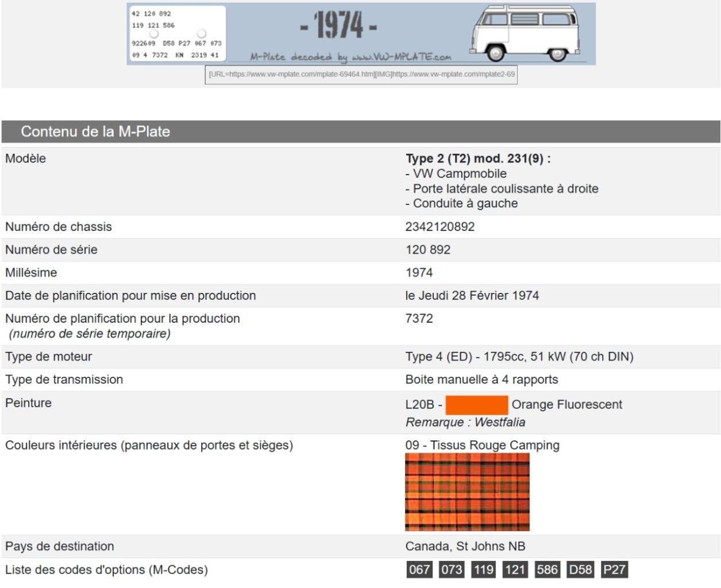Select the M-Code 073 badge
This screenshot has height=588, width=721.
tap(452, 570)
